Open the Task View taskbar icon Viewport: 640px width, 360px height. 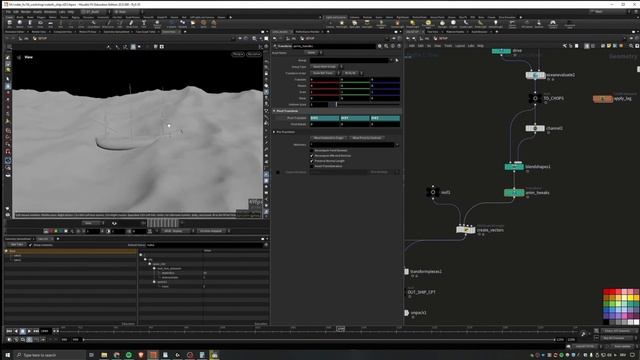pyautogui.click(x=91, y=355)
